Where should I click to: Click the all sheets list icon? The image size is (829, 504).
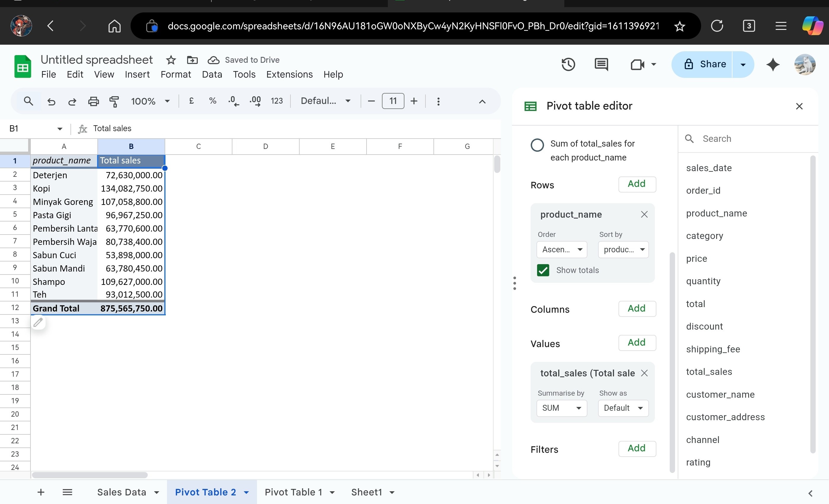click(67, 492)
